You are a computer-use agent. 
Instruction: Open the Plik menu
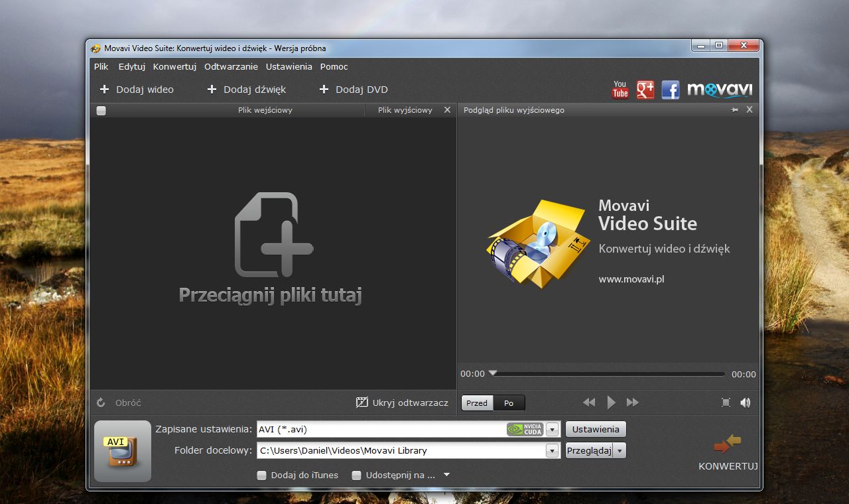coord(101,66)
